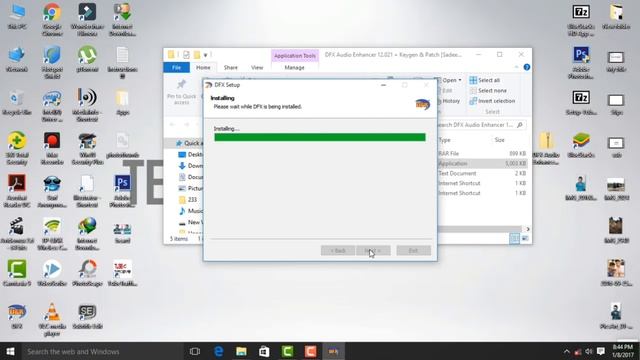Launch 360 Total Security shortcut
Image resolution: width=640 pixels, height=360 pixels.
point(17,148)
